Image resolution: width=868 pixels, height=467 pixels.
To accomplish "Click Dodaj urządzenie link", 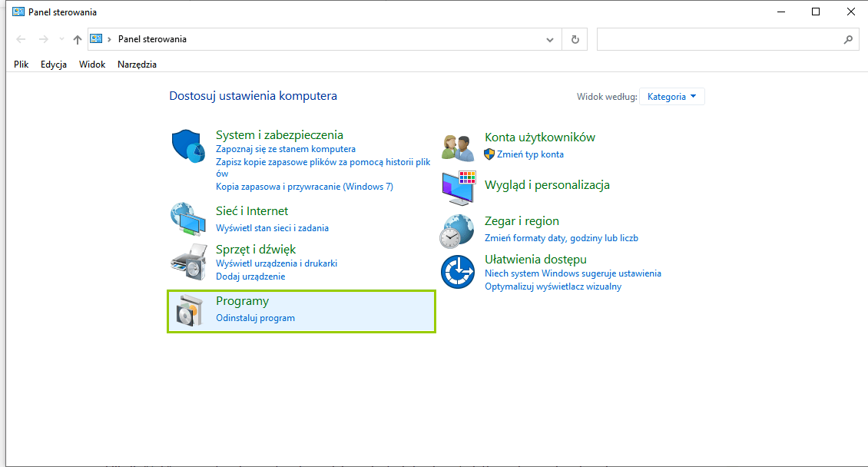I will [250, 277].
